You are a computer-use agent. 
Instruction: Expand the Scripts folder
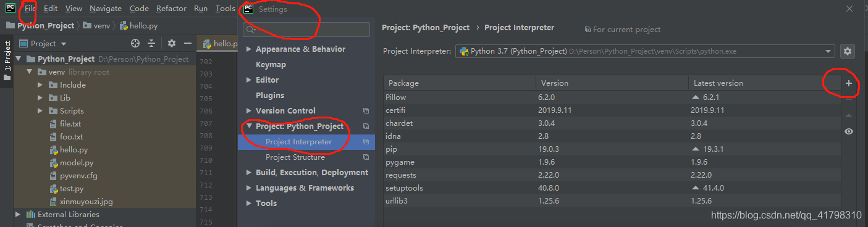(x=40, y=111)
